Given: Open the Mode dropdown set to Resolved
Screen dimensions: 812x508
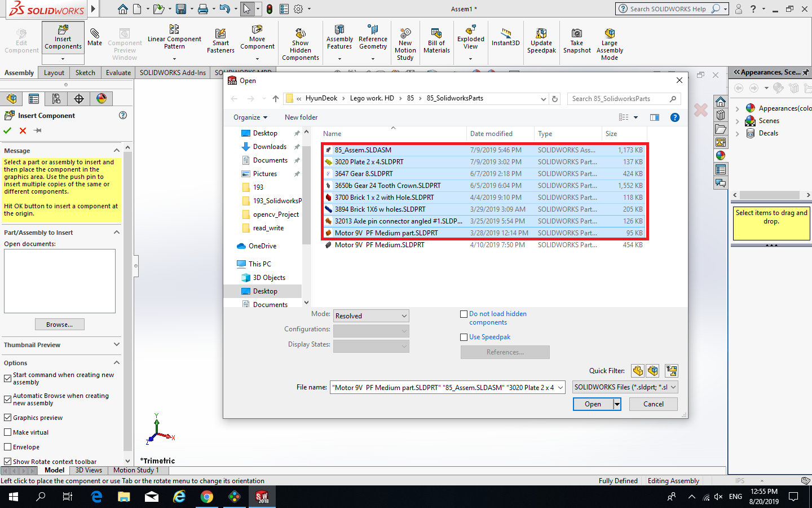Looking at the screenshot, I should (x=371, y=316).
